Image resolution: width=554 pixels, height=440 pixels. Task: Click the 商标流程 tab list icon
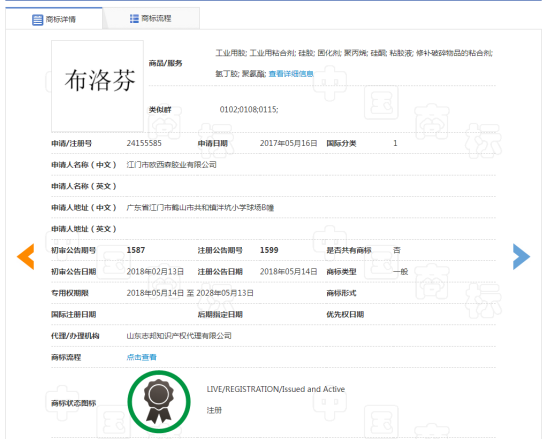pyautogui.click(x=134, y=18)
